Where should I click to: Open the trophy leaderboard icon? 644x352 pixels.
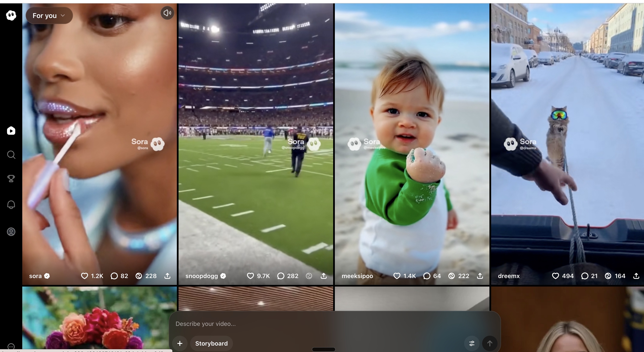point(11,178)
